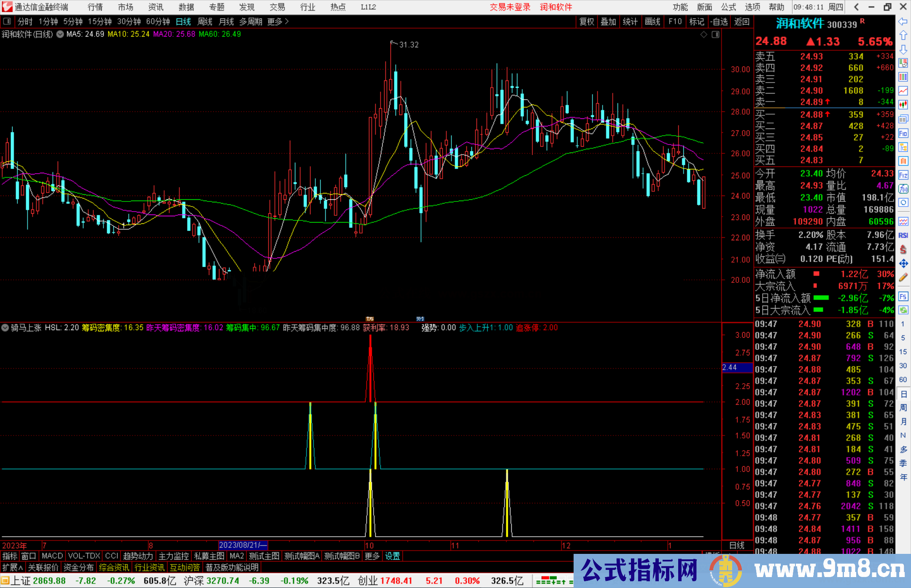The image size is (911, 588).
Task: Toggle 自选 to add stock to watchlist
Action: (x=720, y=21)
